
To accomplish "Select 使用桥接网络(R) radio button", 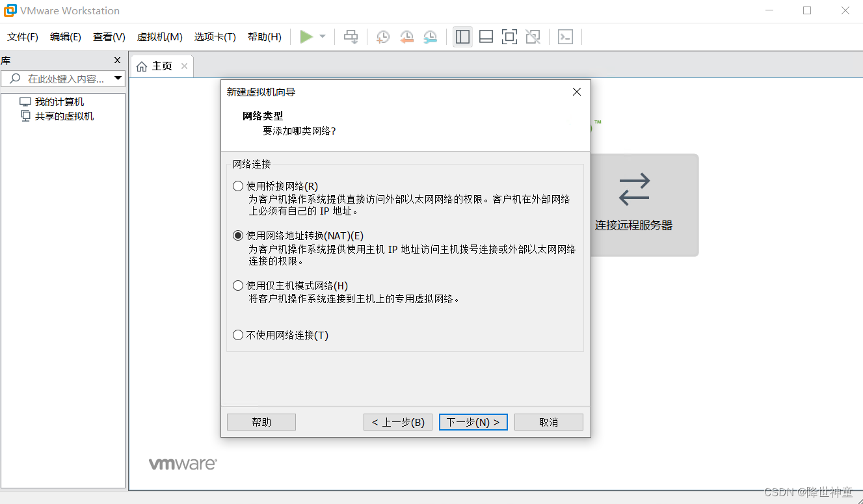I will tap(238, 186).
